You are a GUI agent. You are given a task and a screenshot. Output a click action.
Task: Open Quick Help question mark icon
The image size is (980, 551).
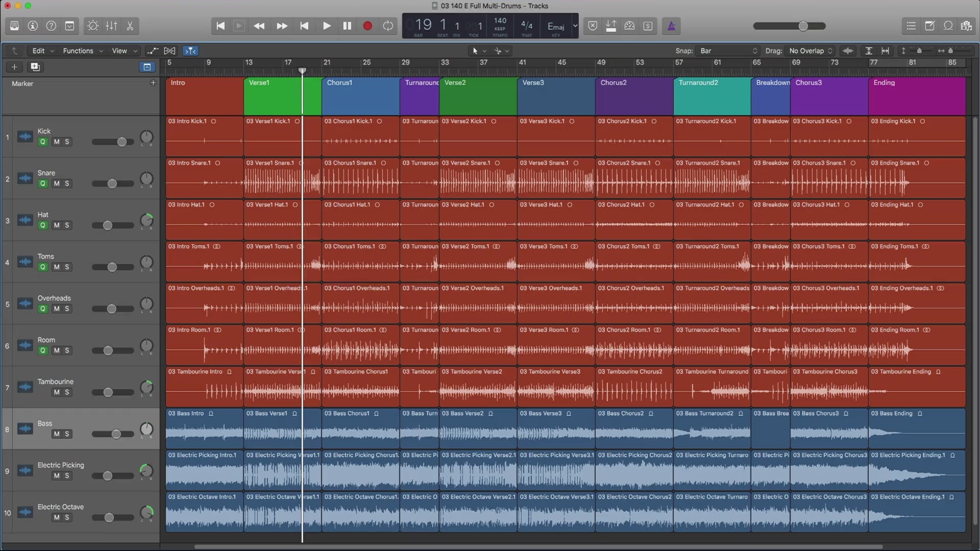click(51, 26)
